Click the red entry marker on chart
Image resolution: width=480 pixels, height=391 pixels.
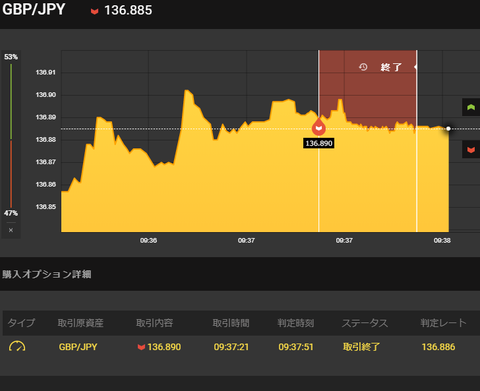(319, 127)
